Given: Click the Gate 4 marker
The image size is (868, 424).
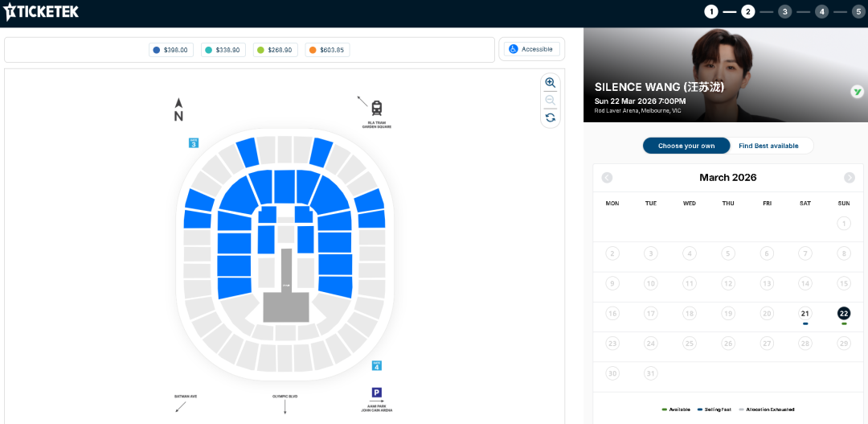Looking at the screenshot, I should 376,366.
